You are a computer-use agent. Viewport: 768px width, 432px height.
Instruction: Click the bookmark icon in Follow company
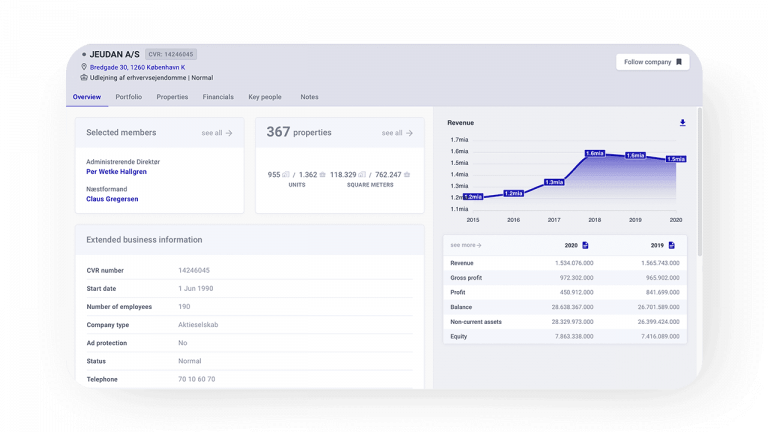coord(679,62)
